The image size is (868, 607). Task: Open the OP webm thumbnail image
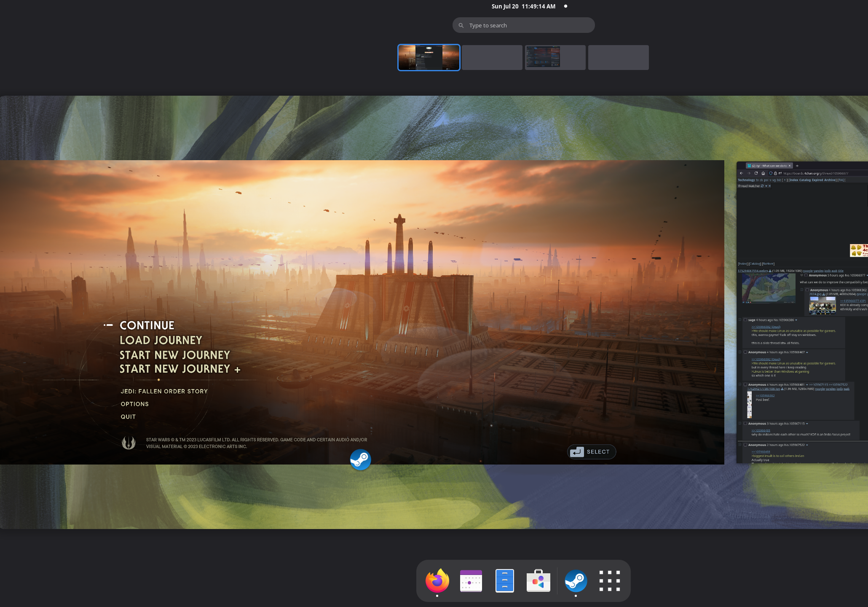769,288
